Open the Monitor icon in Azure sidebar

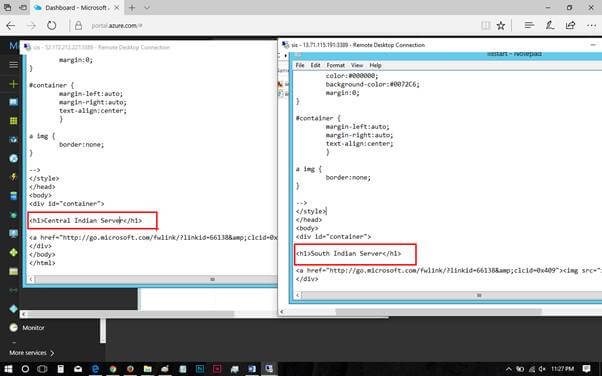[x=13, y=328]
